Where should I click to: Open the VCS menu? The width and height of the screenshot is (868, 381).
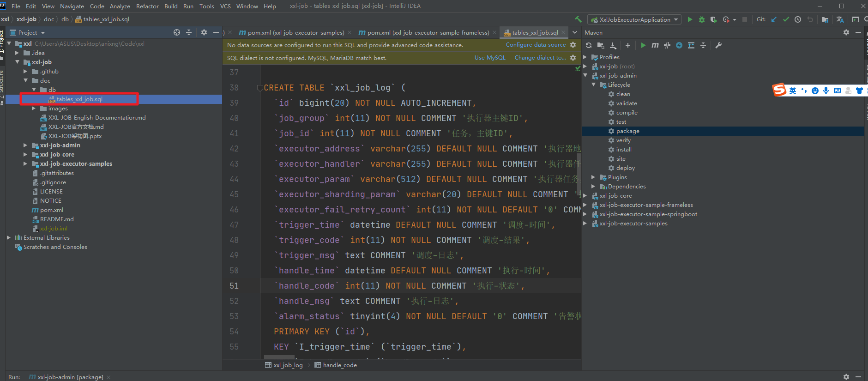pyautogui.click(x=225, y=6)
